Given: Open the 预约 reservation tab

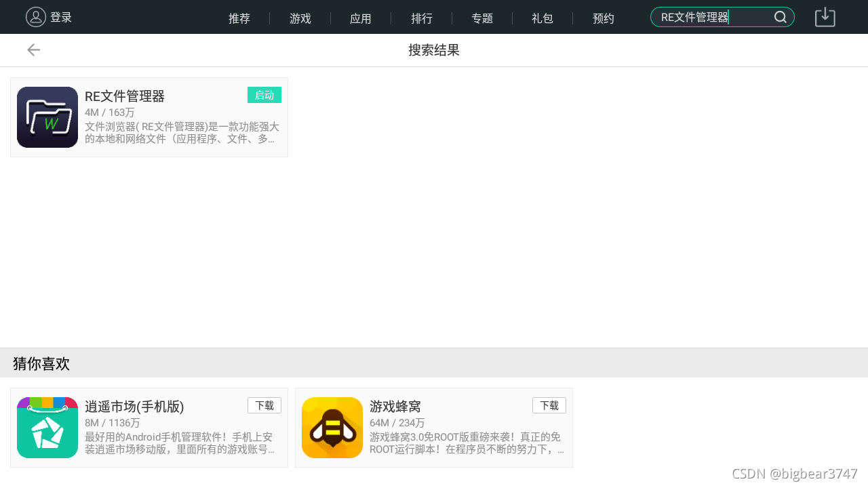Looking at the screenshot, I should (604, 18).
